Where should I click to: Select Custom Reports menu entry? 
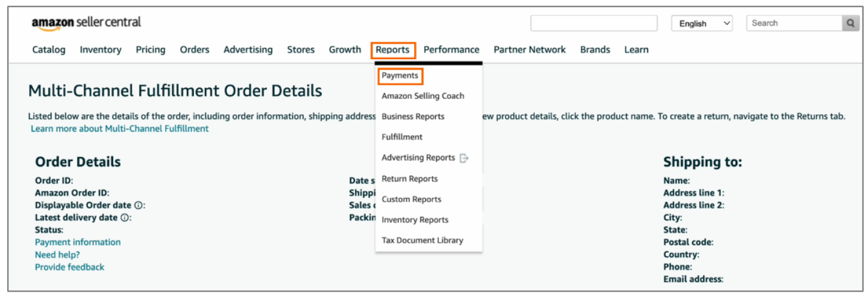point(412,199)
